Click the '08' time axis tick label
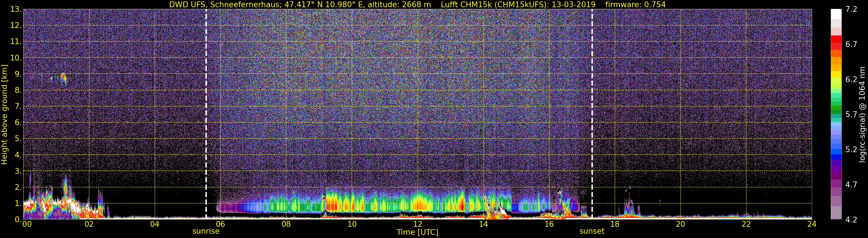This screenshot has height=238, width=868. tap(286, 224)
